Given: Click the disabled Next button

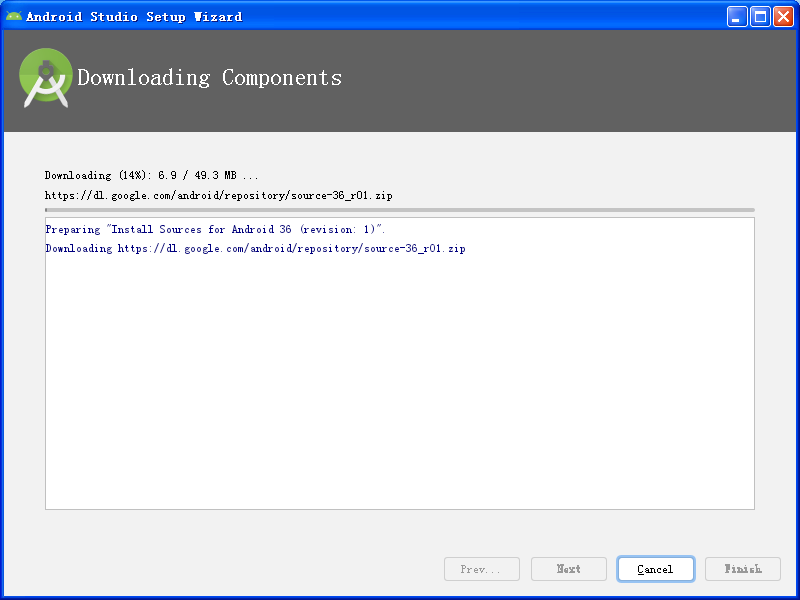Looking at the screenshot, I should (568, 569).
